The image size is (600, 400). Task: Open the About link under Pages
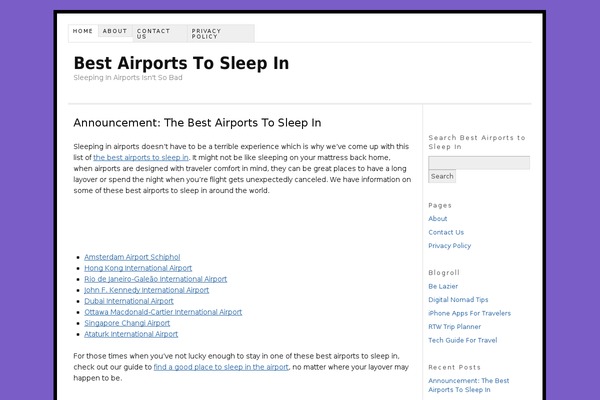[x=438, y=218]
